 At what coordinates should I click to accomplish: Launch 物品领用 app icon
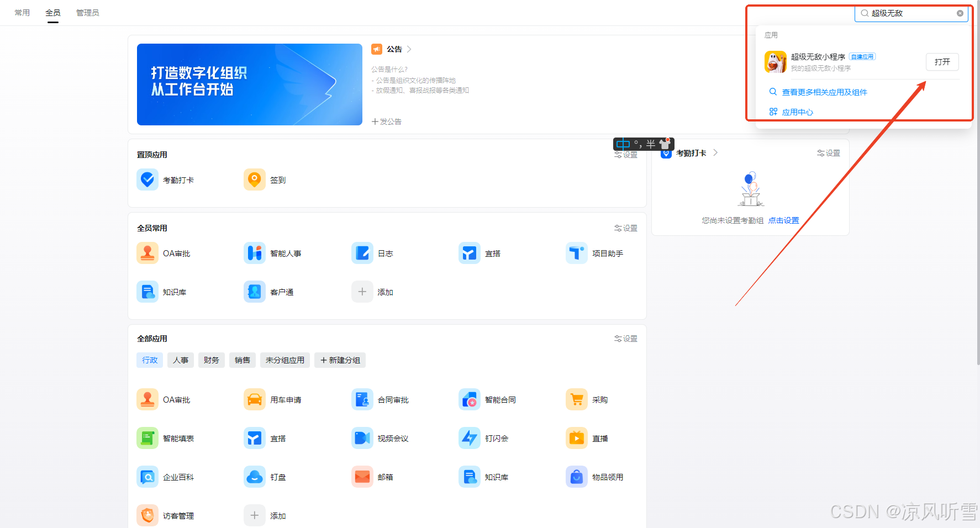[x=577, y=477]
